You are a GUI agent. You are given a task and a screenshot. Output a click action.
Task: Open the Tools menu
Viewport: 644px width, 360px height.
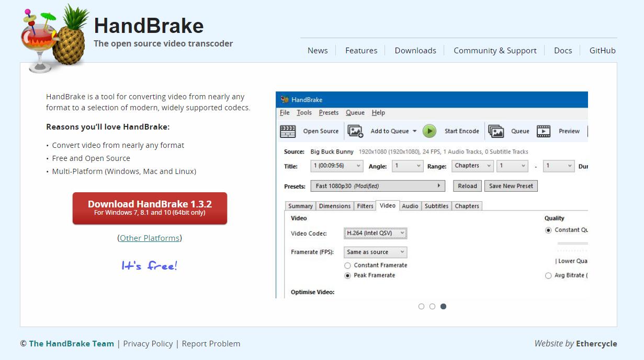304,112
